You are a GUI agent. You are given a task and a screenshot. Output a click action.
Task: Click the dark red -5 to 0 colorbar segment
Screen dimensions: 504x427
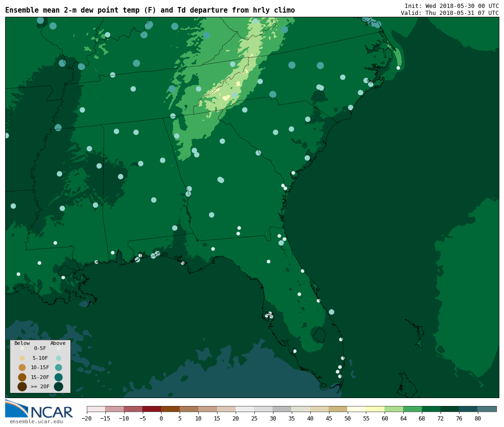click(152, 409)
